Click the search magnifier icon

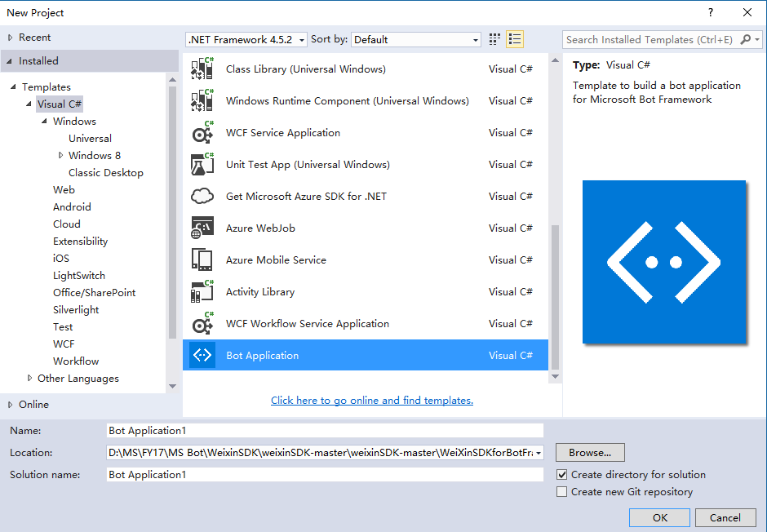coord(745,40)
